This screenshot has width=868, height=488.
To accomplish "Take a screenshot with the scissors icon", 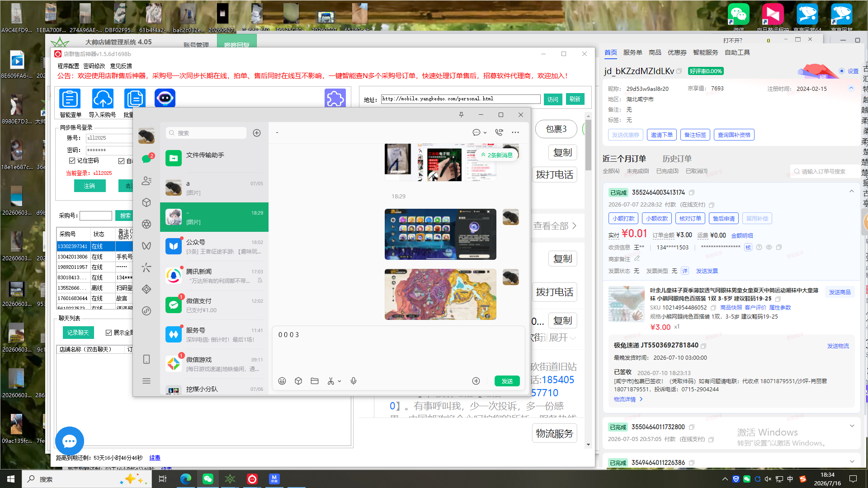I will tap(330, 381).
